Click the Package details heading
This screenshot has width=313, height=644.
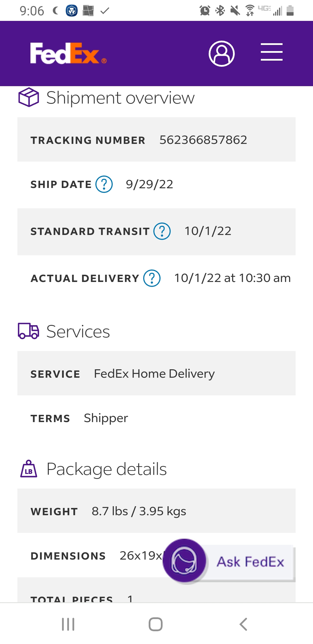107,469
